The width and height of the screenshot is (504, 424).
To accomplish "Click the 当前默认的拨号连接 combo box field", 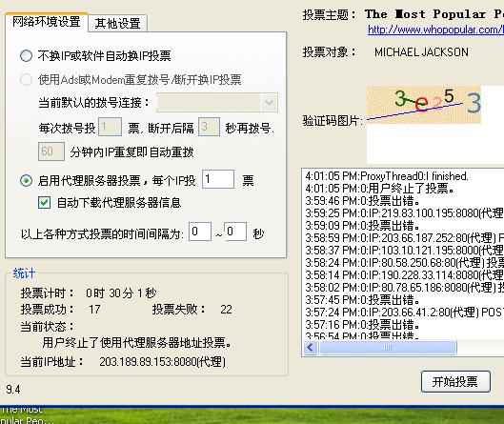I will click(x=217, y=103).
